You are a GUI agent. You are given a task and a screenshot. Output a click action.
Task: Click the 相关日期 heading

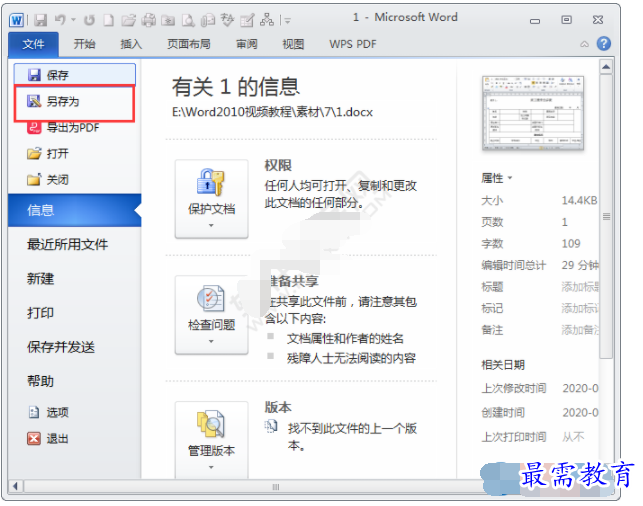[503, 365]
